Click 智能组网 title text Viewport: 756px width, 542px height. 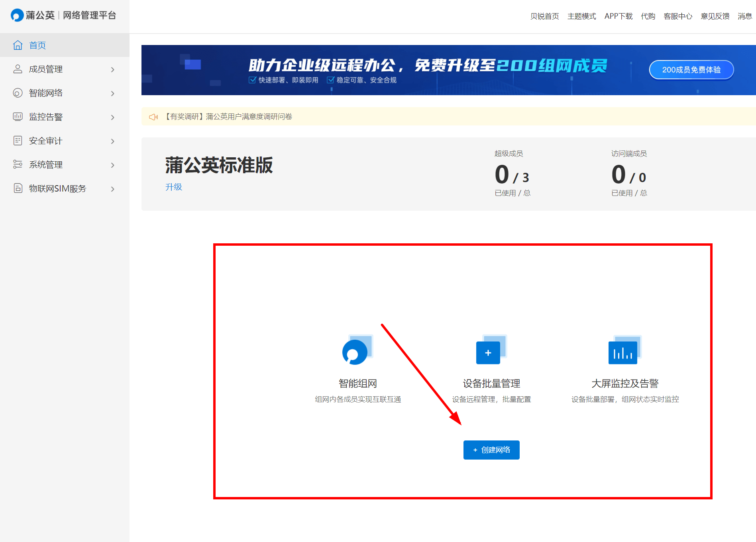[x=357, y=384]
